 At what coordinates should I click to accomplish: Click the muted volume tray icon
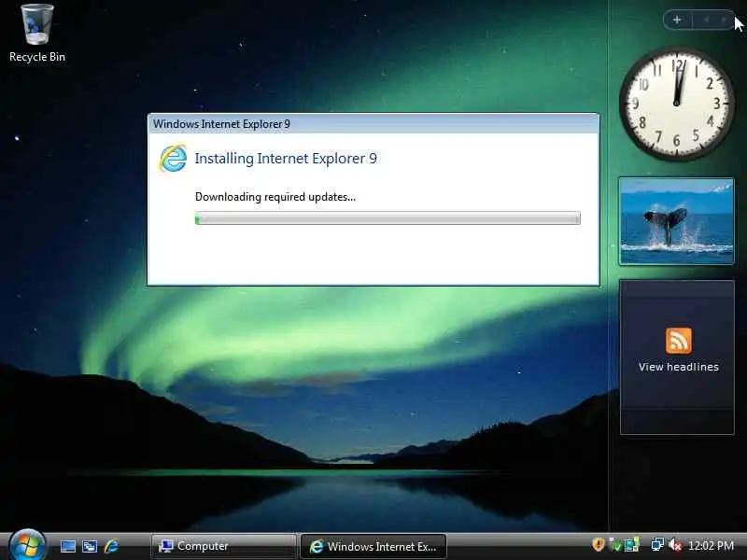[x=675, y=545]
